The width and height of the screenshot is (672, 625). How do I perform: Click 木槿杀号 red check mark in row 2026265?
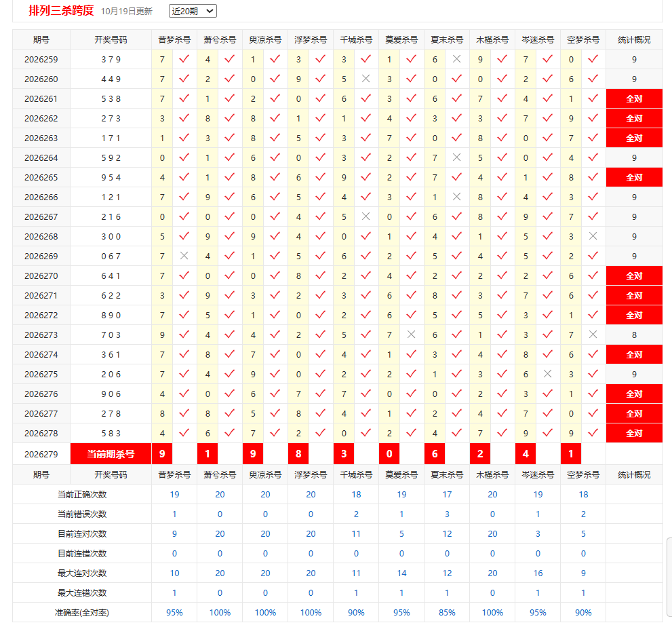(502, 178)
